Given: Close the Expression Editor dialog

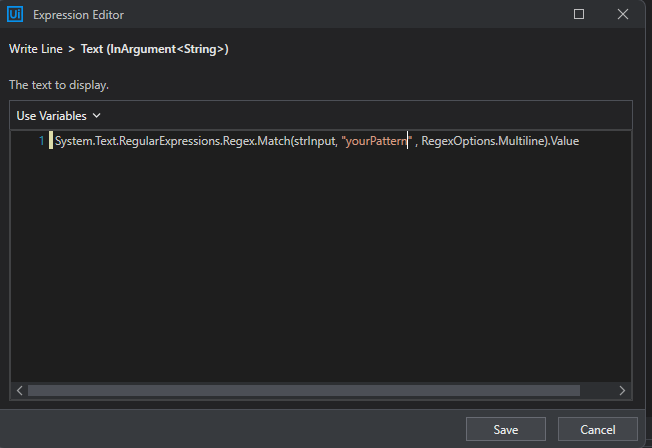Looking at the screenshot, I should [622, 14].
